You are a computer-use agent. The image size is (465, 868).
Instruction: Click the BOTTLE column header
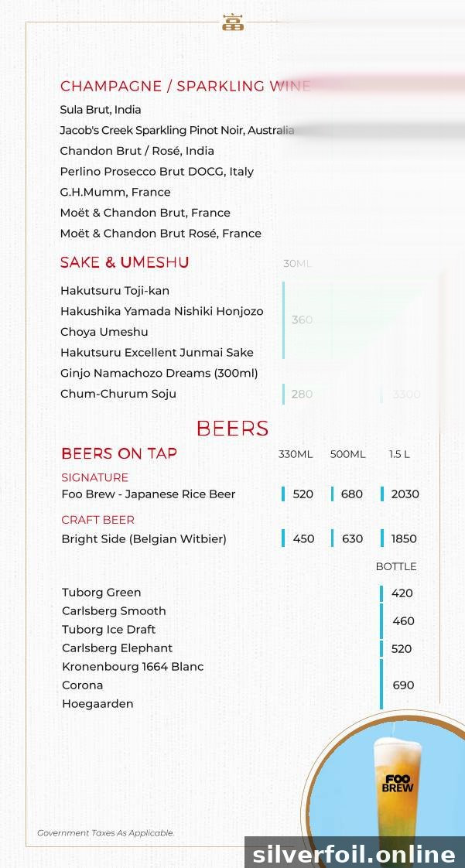(x=396, y=567)
